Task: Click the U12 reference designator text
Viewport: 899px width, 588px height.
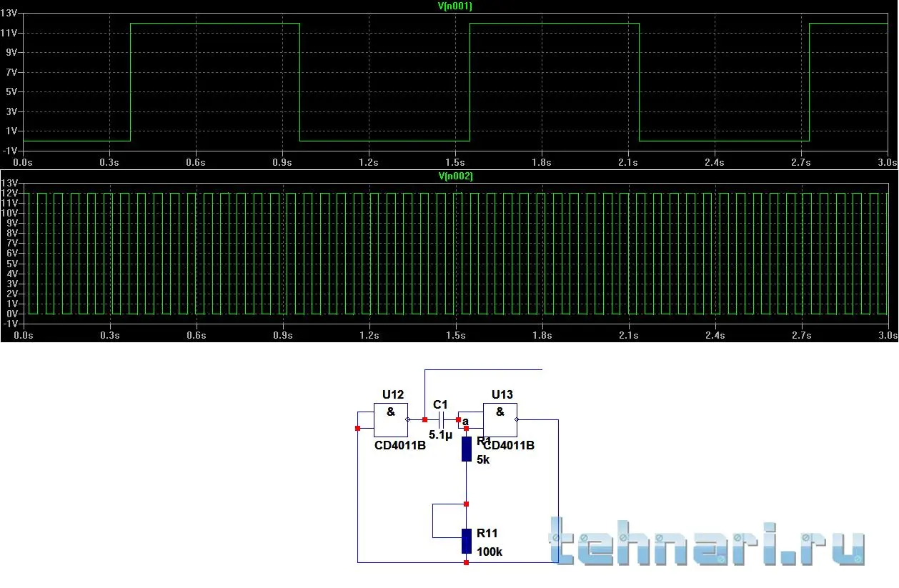Action: (393, 394)
